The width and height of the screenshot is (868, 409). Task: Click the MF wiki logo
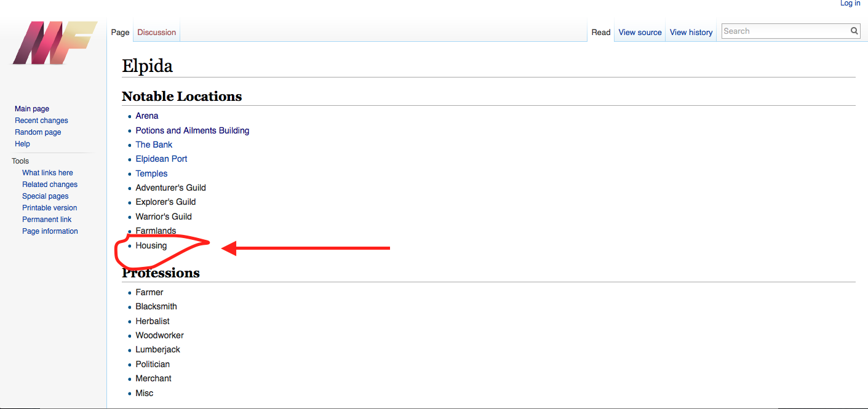(54, 43)
